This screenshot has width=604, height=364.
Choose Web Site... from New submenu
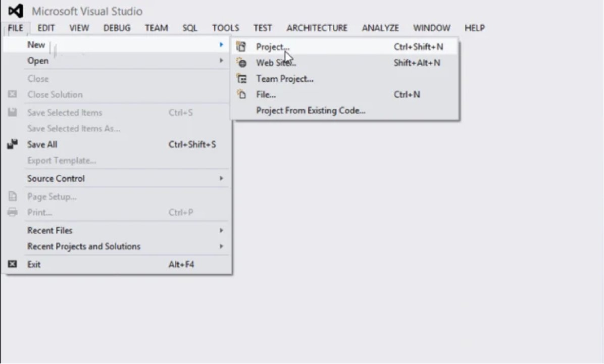345,63
